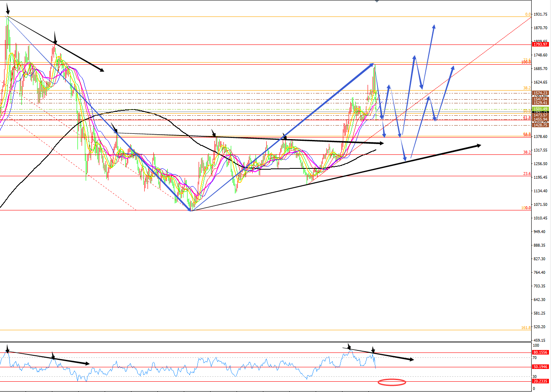The height and width of the screenshot is (392, 551).
Task: Select the orange 0.0 Fibonacci label at top
Action: [528, 14]
